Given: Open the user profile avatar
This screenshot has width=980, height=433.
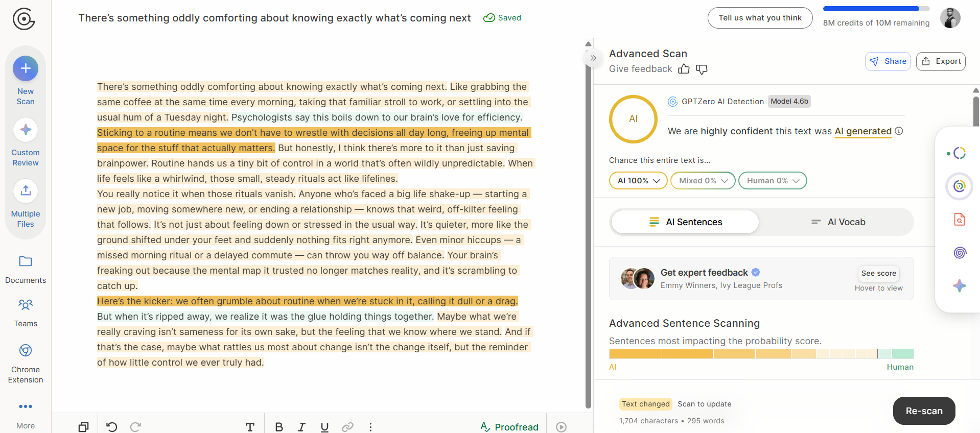Looking at the screenshot, I should 950,18.
